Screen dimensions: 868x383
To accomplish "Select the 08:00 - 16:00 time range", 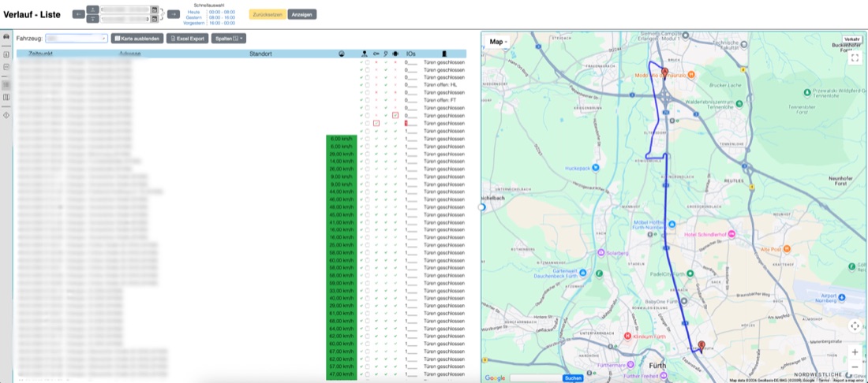I will tap(222, 17).
